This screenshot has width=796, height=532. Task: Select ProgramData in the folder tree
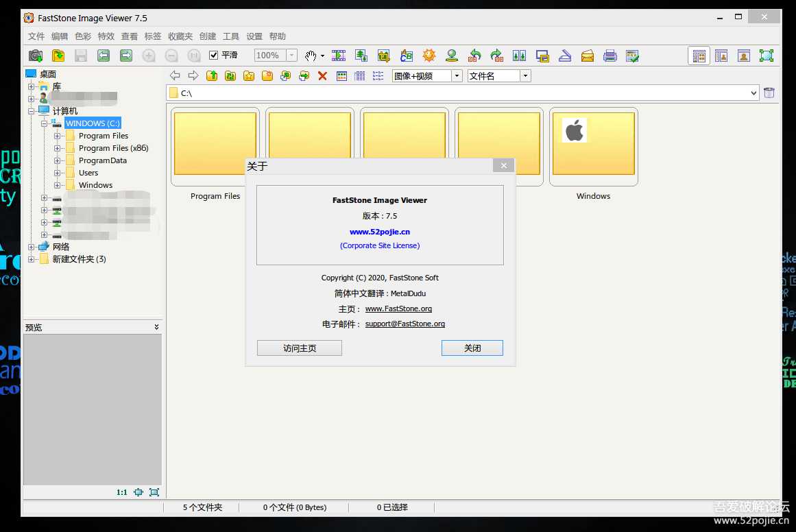pos(103,160)
